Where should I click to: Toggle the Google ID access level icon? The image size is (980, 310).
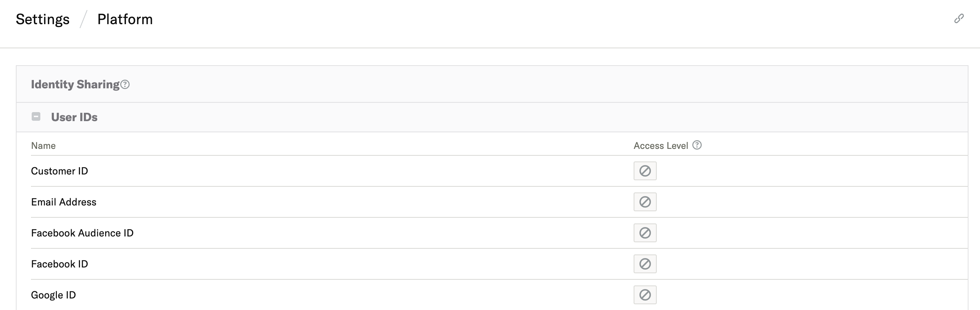pyautogui.click(x=645, y=295)
